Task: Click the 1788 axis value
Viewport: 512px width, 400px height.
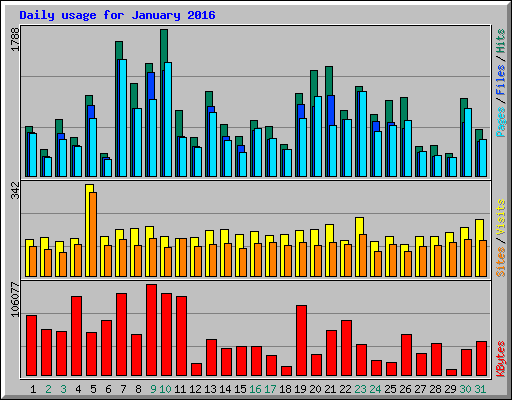Action: [x=16, y=39]
